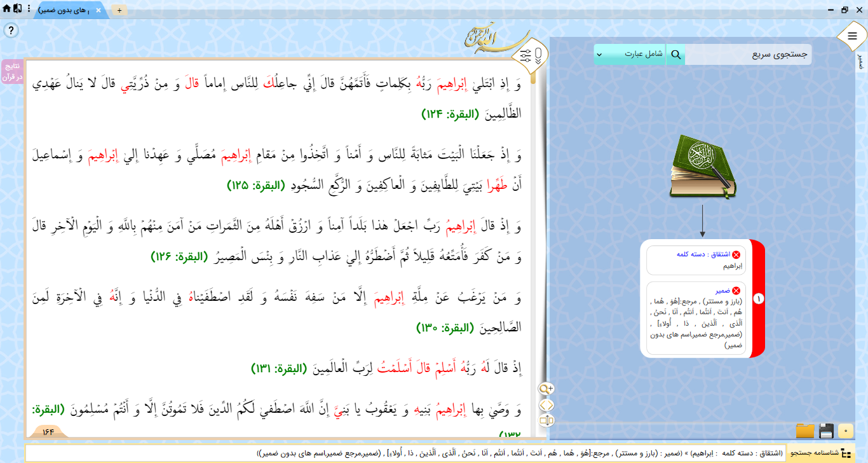This screenshot has width=868, height=463.
Task: Open the book library icon beside home
Action: [17, 9]
